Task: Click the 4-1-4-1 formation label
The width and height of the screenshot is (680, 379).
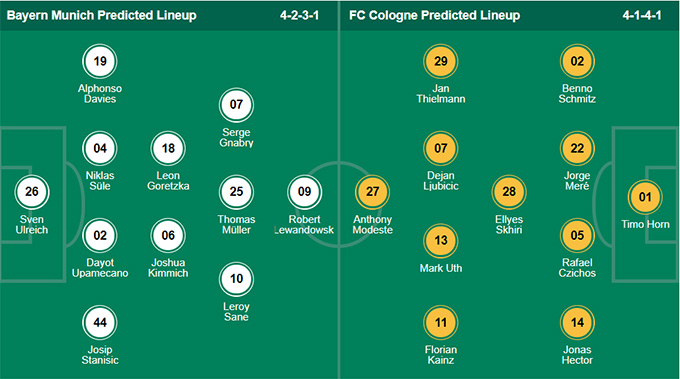Action: [642, 16]
